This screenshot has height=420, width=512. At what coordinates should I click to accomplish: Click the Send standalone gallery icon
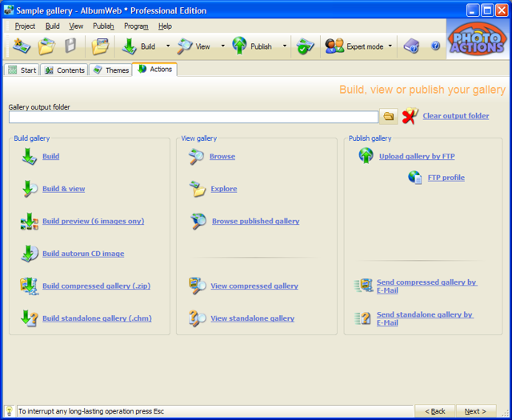362,318
